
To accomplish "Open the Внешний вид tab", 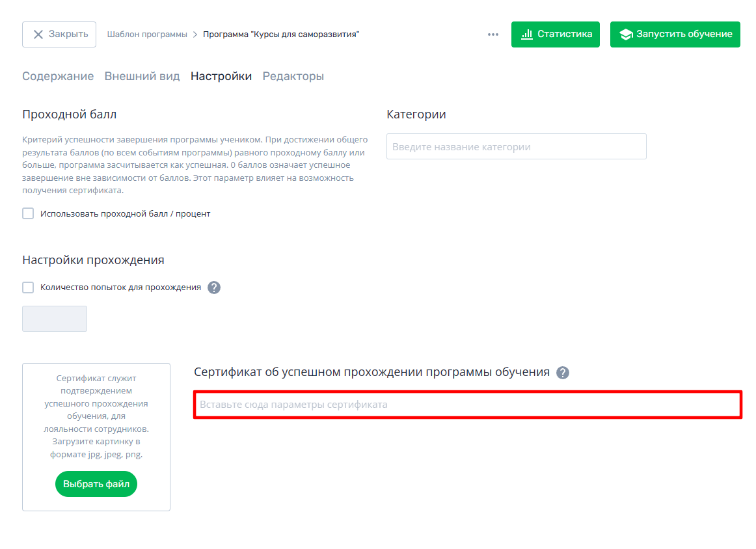I will 142,76.
